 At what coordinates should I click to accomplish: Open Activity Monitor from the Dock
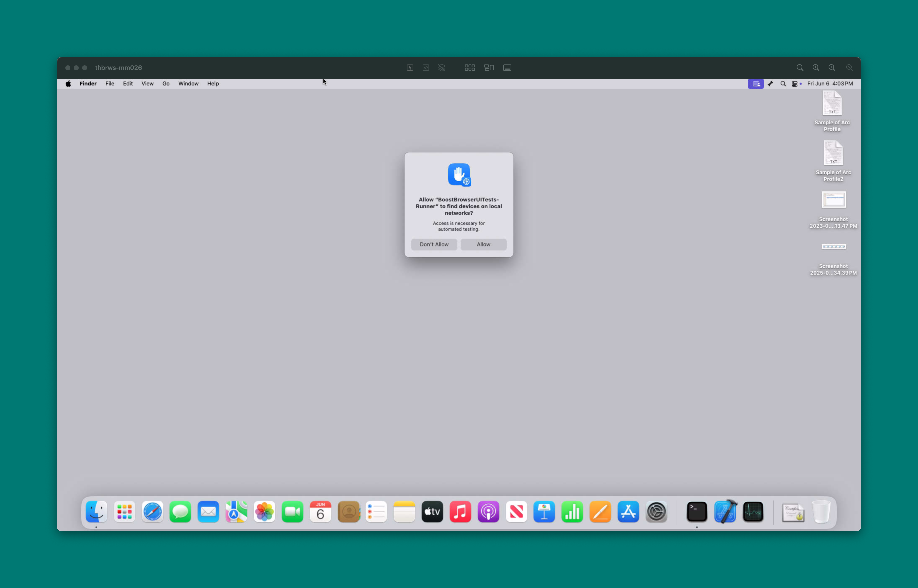coord(753,512)
